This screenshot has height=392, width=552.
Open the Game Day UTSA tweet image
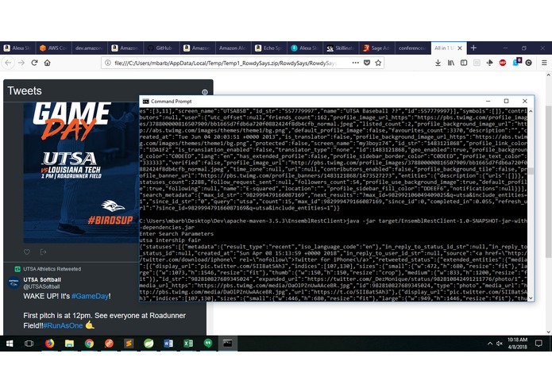point(81,172)
